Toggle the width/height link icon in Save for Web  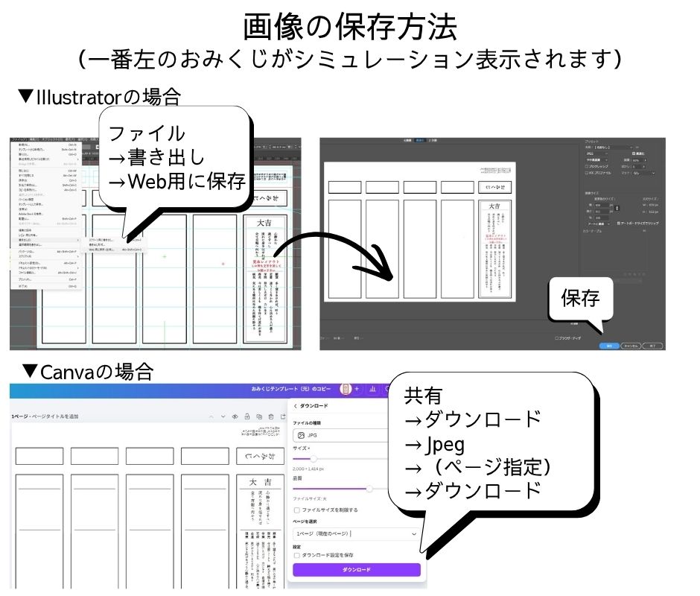tap(617, 208)
